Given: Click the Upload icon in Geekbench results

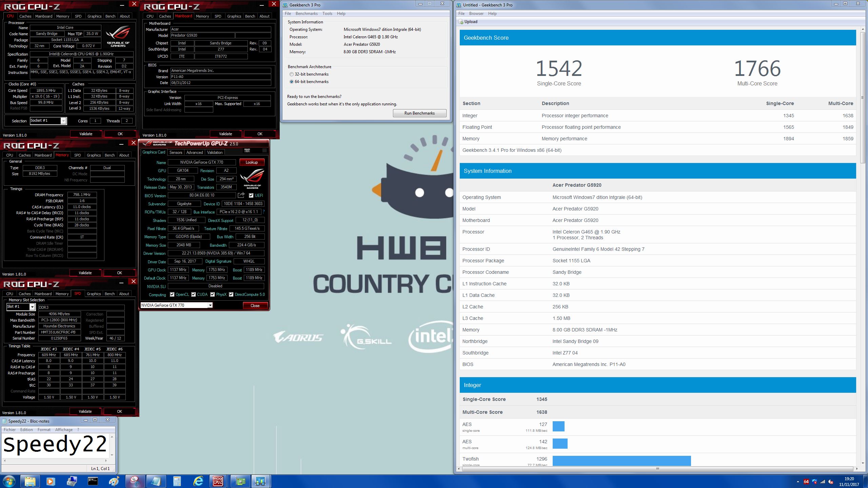Looking at the screenshot, I should (461, 22).
